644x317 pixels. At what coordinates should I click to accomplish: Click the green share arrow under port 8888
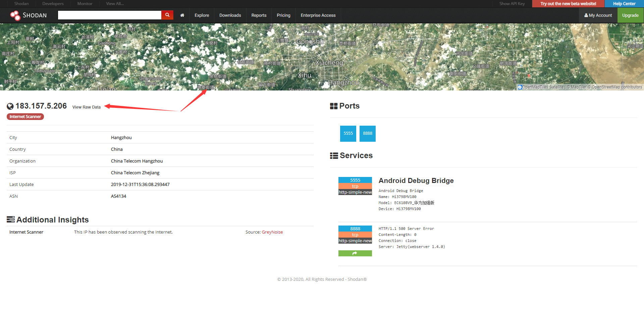tap(355, 253)
